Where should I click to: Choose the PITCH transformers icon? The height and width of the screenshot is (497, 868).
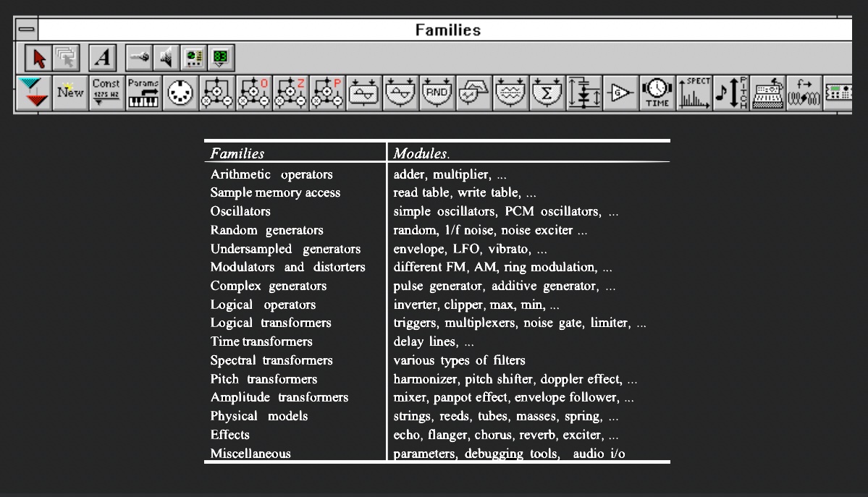tap(730, 93)
